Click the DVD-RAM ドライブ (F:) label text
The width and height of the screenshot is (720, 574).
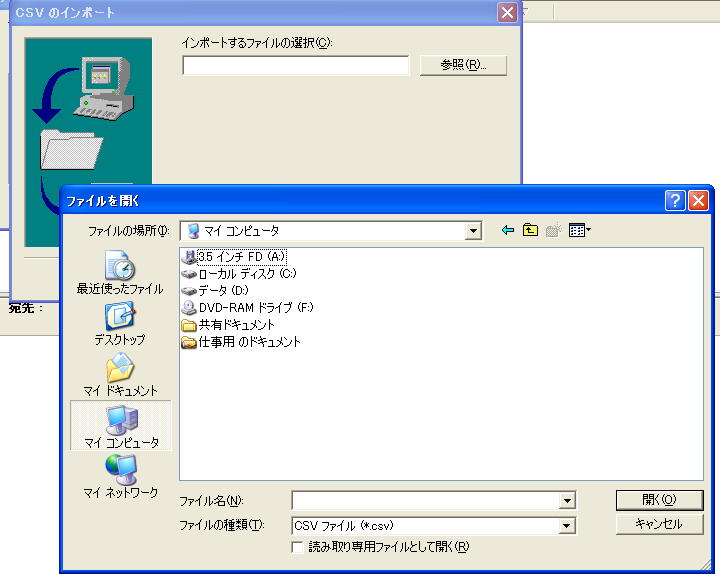(256, 308)
